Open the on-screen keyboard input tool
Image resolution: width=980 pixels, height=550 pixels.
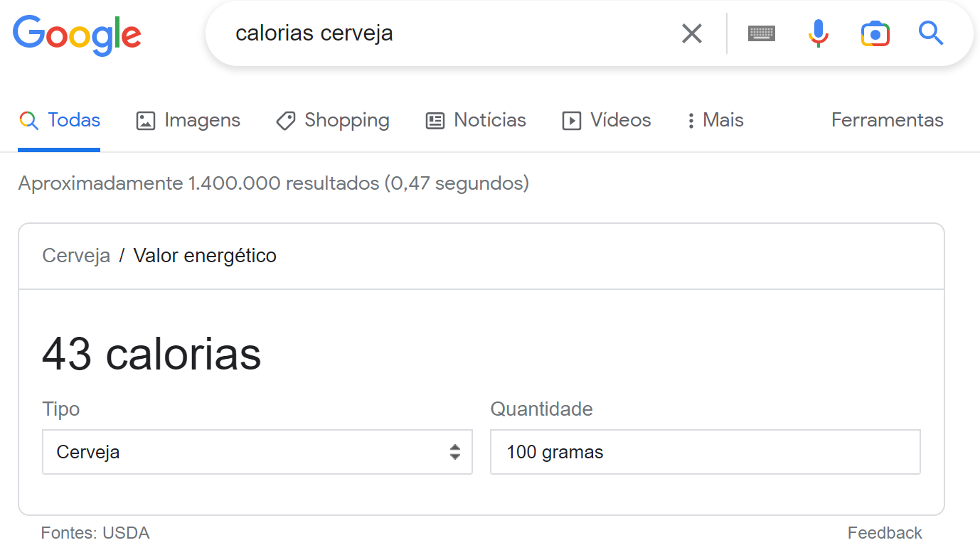762,33
